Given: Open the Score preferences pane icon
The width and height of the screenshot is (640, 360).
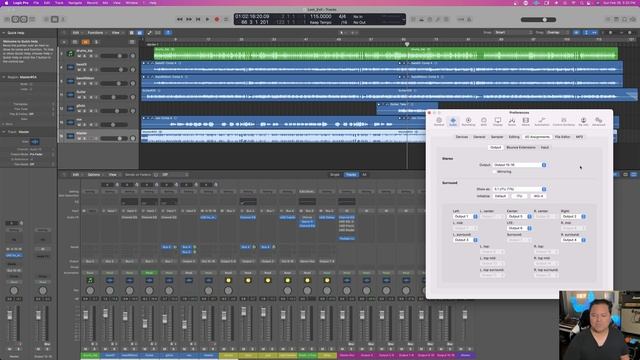Looking at the screenshot, I should point(512,121).
